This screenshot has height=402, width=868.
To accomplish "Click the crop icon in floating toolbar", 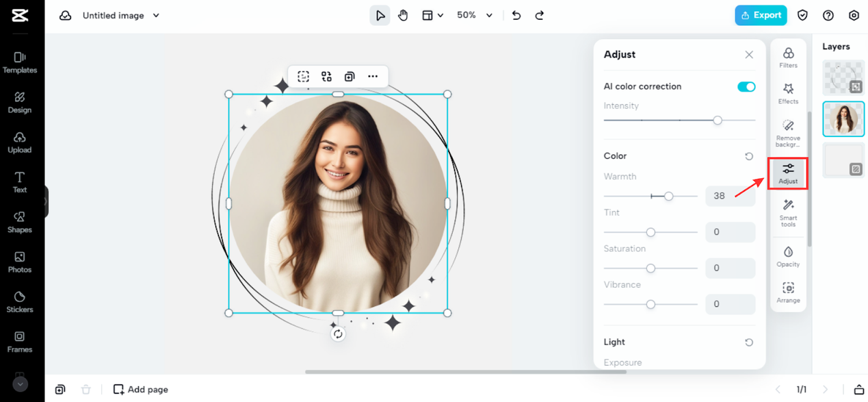I will click(303, 77).
